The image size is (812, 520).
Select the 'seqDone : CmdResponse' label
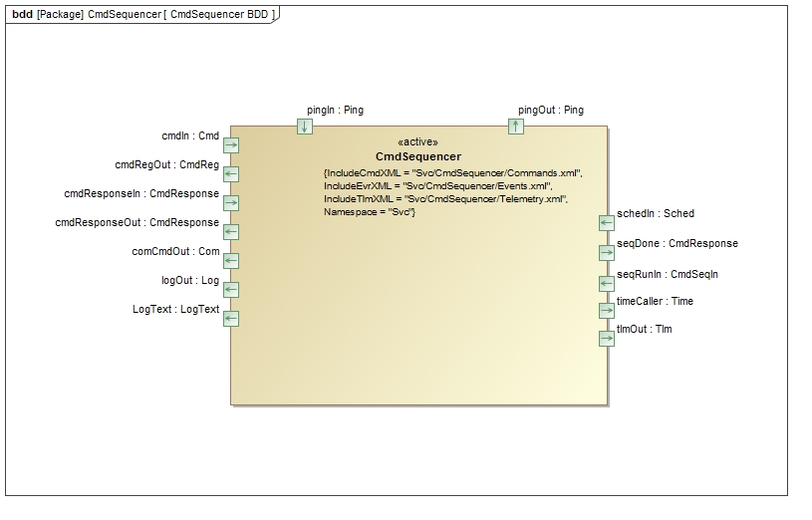[x=677, y=244]
